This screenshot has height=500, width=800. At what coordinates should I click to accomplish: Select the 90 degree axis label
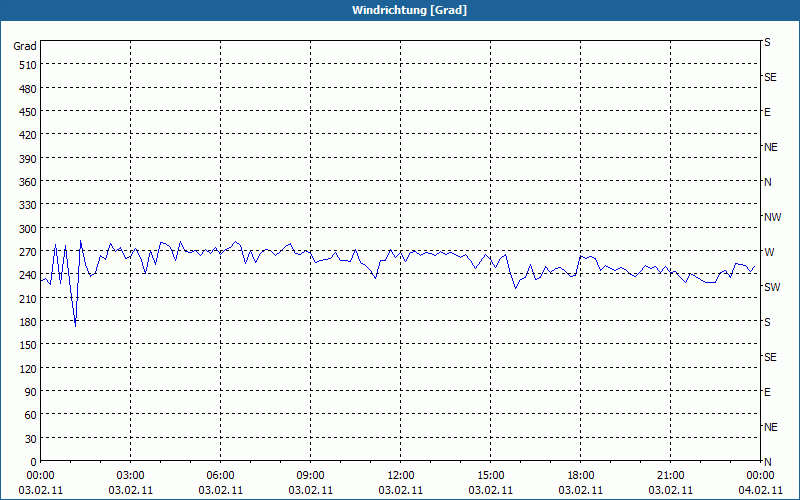(31, 392)
